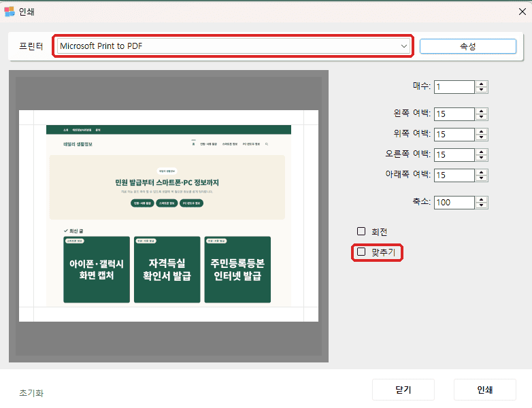Click the 위쪽 여백 input field

click(x=454, y=135)
